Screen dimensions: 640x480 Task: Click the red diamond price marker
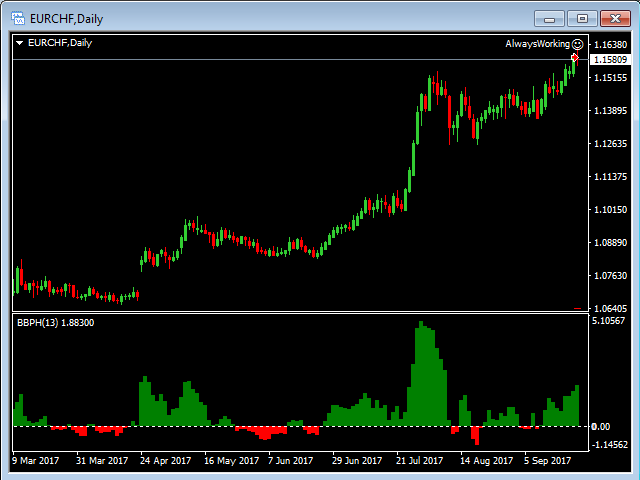point(575,58)
